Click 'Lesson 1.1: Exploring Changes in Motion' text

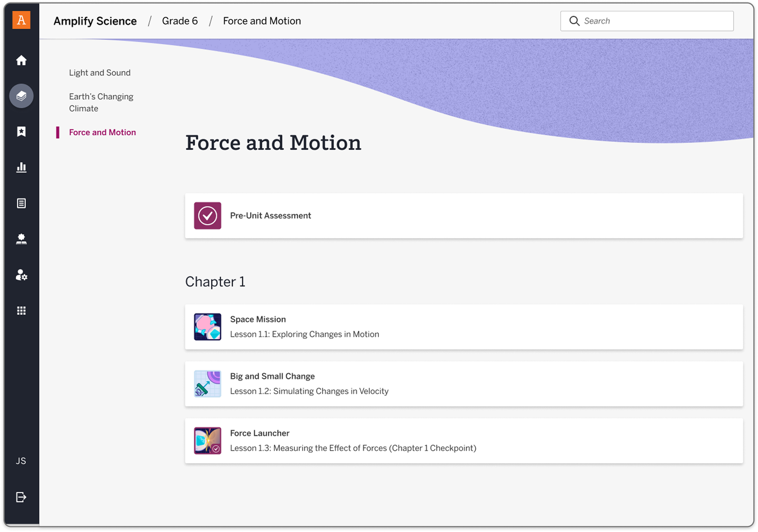pyautogui.click(x=304, y=334)
